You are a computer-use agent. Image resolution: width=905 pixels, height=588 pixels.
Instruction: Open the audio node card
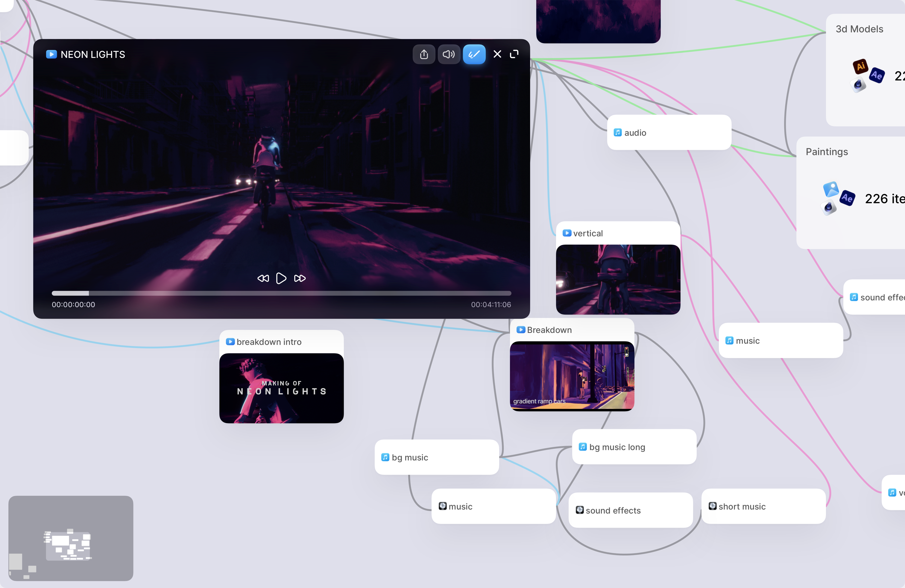coord(669,132)
